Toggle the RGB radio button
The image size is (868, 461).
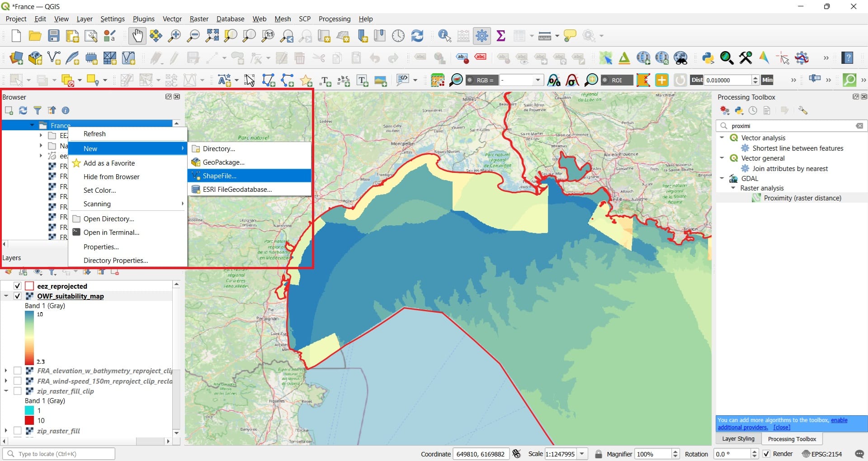point(470,80)
